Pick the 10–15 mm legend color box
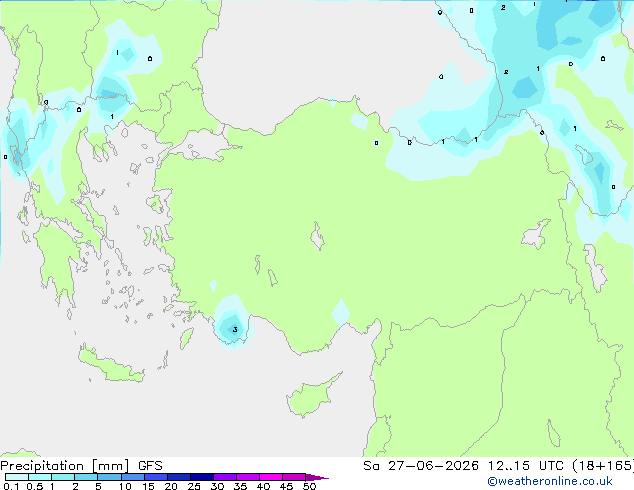This screenshot has width=634, height=490. pos(132,477)
